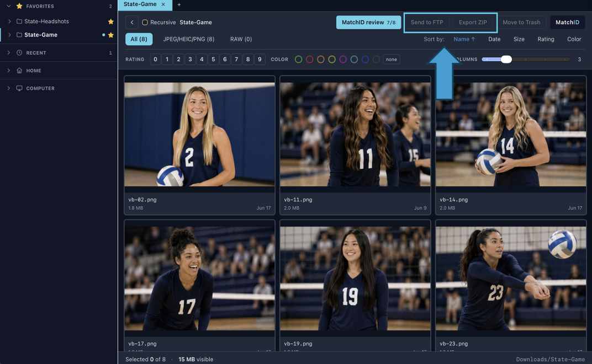Sort files by Color
Viewport: 592px width, 364px height.
click(574, 39)
